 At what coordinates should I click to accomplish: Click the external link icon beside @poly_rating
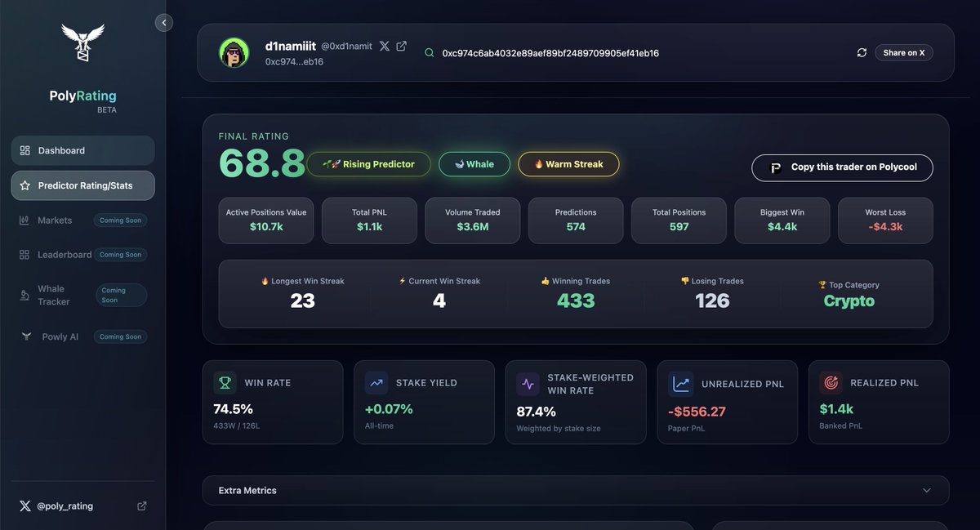point(141,506)
